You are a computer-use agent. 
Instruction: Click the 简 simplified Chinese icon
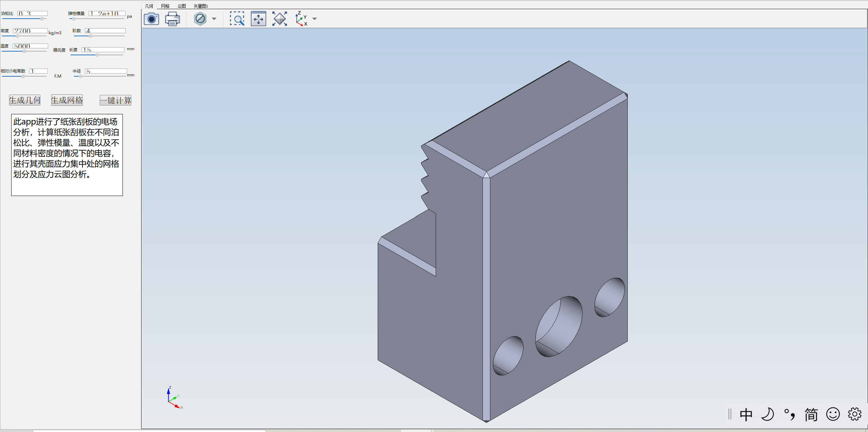[x=811, y=414]
